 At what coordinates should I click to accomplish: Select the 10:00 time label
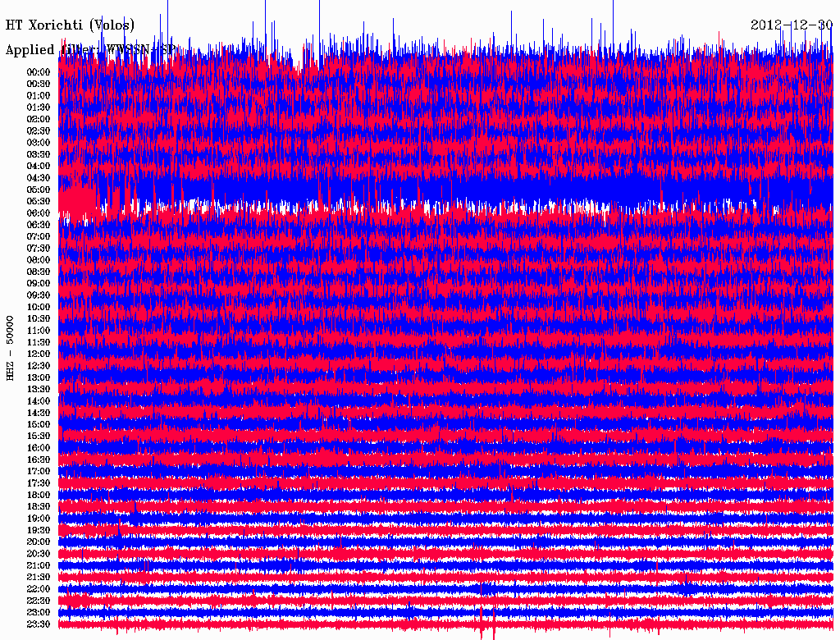coord(39,307)
